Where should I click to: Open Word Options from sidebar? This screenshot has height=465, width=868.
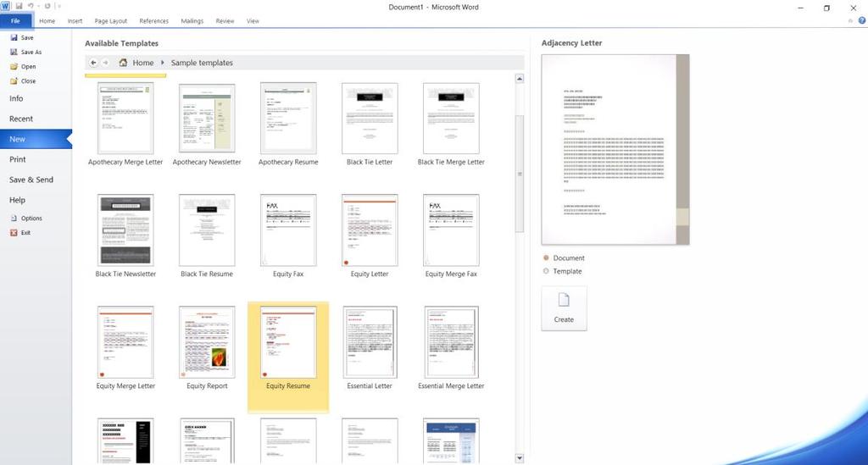tap(26, 219)
